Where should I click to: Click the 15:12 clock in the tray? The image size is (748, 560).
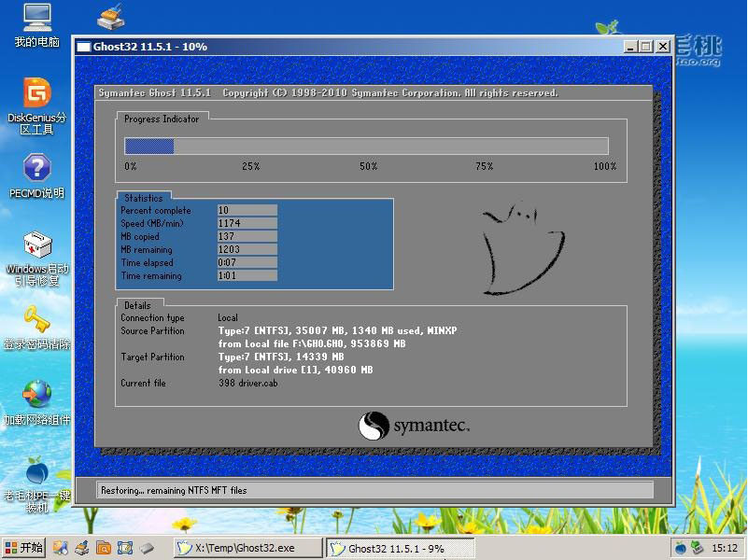click(727, 548)
